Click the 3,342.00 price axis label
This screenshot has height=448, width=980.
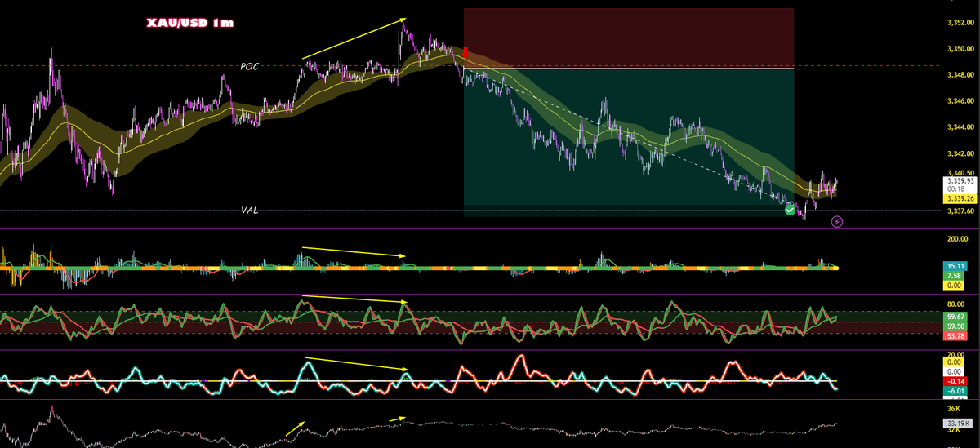tap(960, 153)
